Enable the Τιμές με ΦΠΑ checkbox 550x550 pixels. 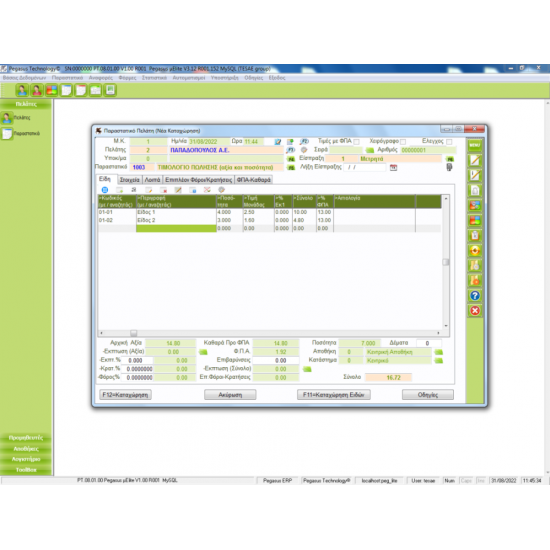point(356,142)
